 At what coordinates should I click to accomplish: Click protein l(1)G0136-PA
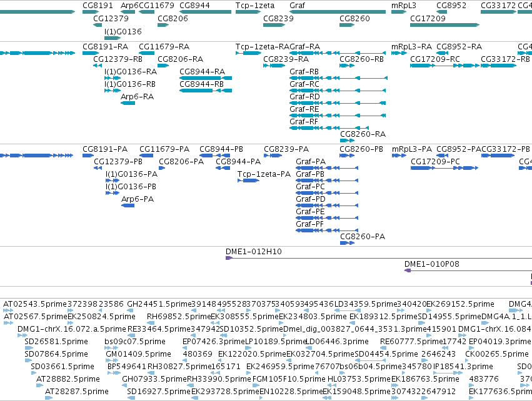113,181
